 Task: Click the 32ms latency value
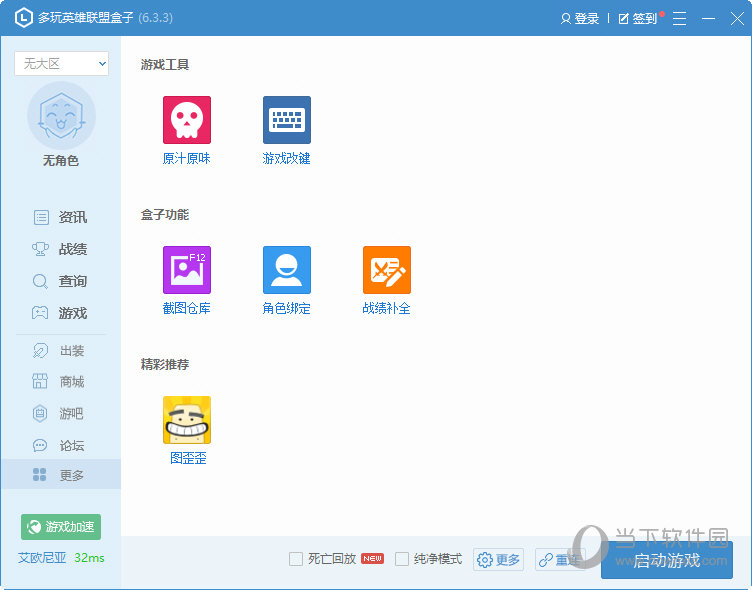(x=89, y=558)
